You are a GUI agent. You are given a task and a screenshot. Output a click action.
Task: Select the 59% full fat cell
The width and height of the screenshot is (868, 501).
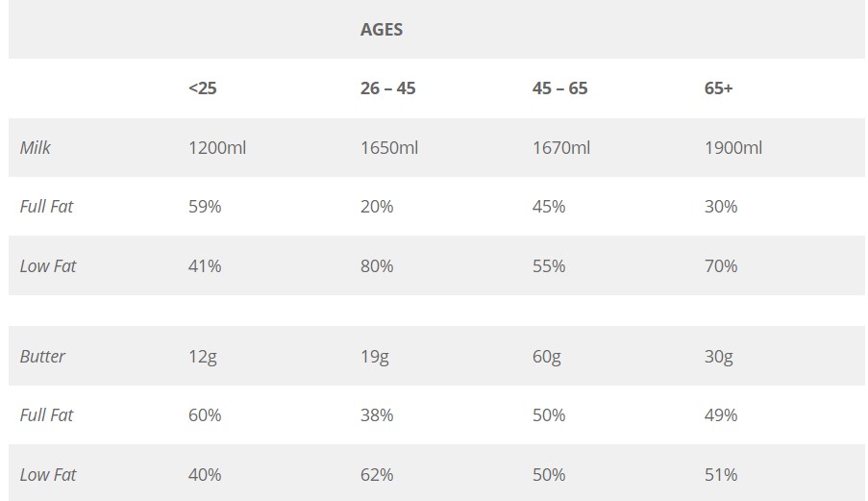coord(205,207)
